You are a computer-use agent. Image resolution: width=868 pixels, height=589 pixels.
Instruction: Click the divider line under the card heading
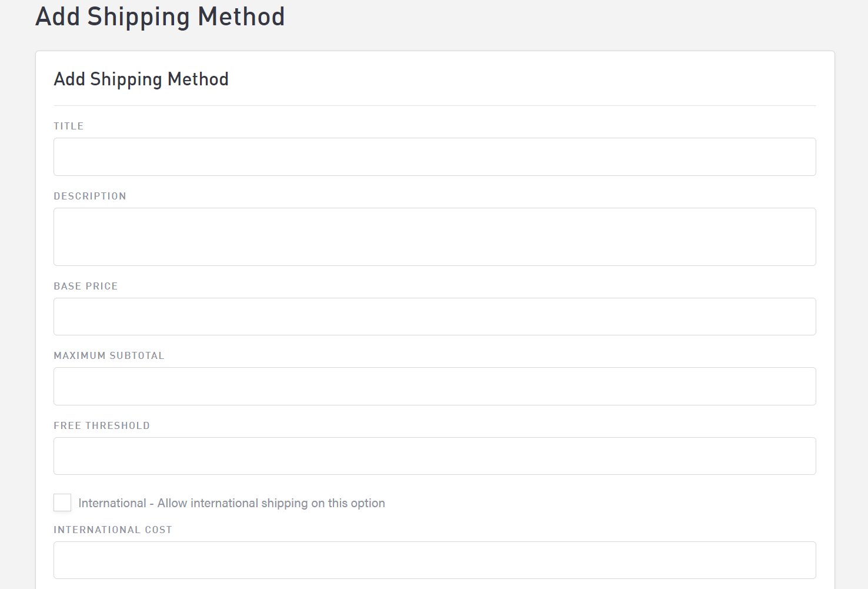pos(435,106)
